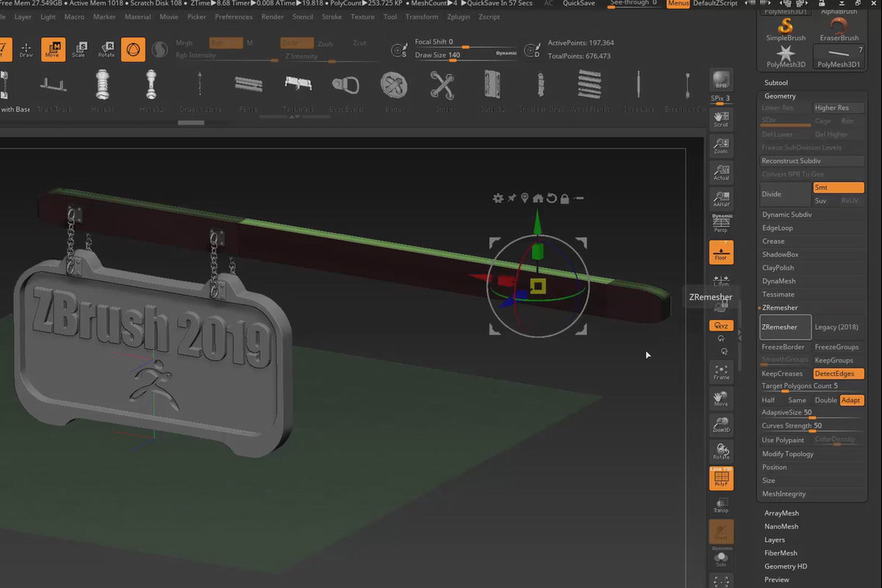Switch to Scale mode
The image size is (882, 588).
point(79,49)
